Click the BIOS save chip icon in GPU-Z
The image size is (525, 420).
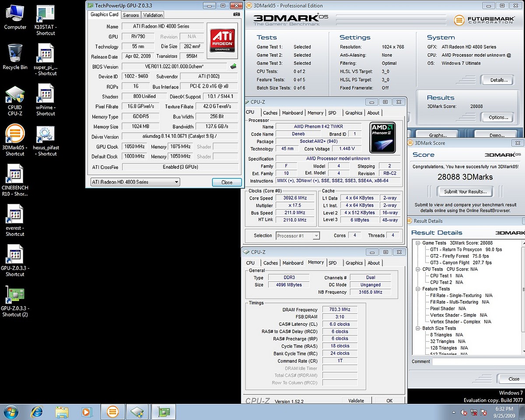point(234,66)
